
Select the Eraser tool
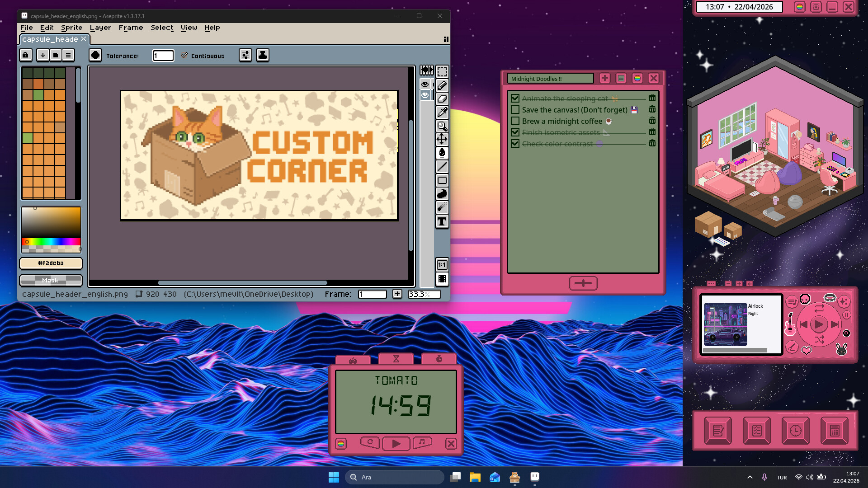[x=442, y=99]
